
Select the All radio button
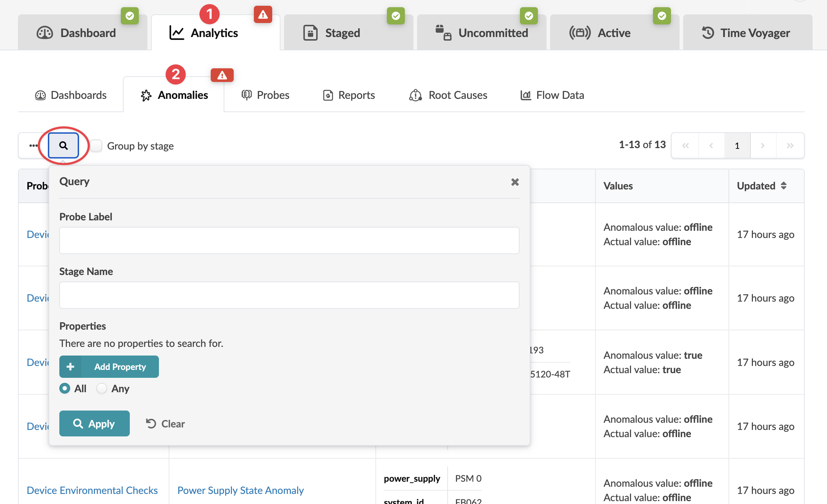point(65,389)
